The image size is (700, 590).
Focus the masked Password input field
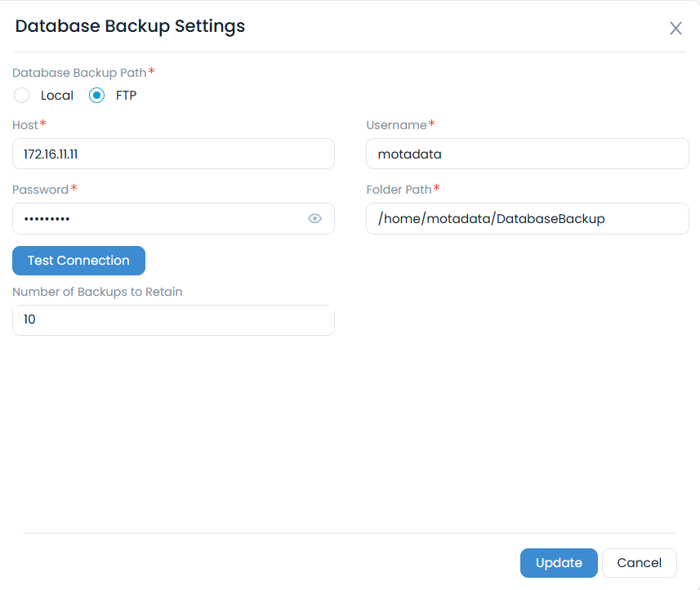click(x=159, y=219)
